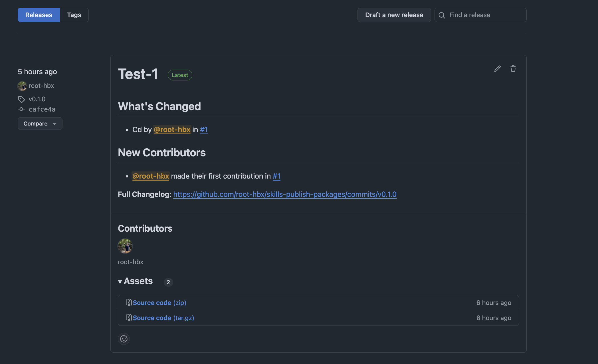Viewport: 598px width, 364px height.
Task: Click the @root-hbx mention under New Contributors
Action: coord(151,176)
